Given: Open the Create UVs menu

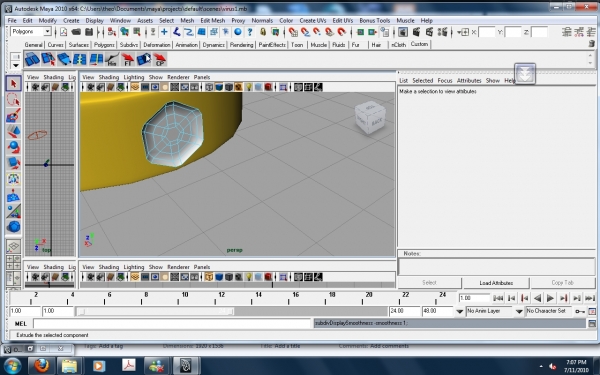Looking at the screenshot, I should (313, 21).
